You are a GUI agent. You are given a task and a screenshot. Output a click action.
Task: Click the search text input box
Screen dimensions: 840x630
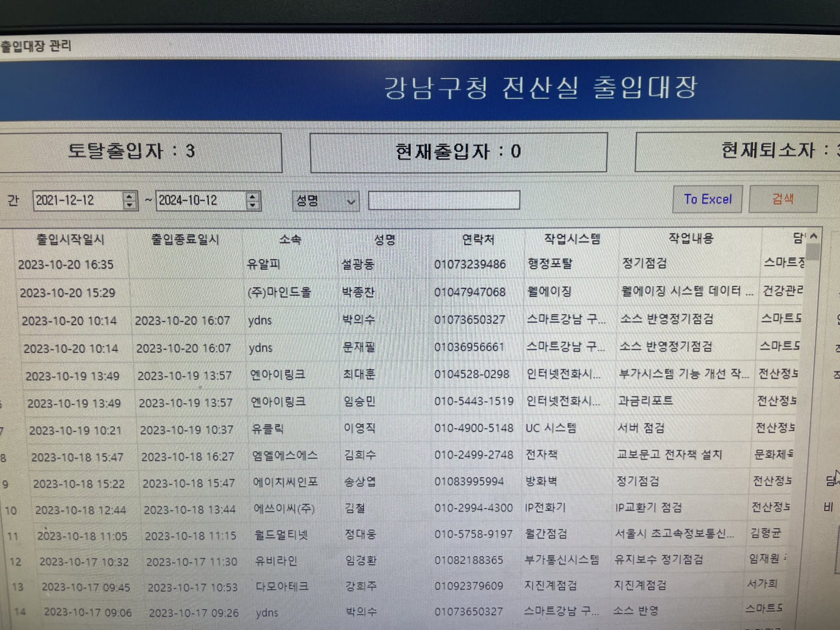(444, 200)
